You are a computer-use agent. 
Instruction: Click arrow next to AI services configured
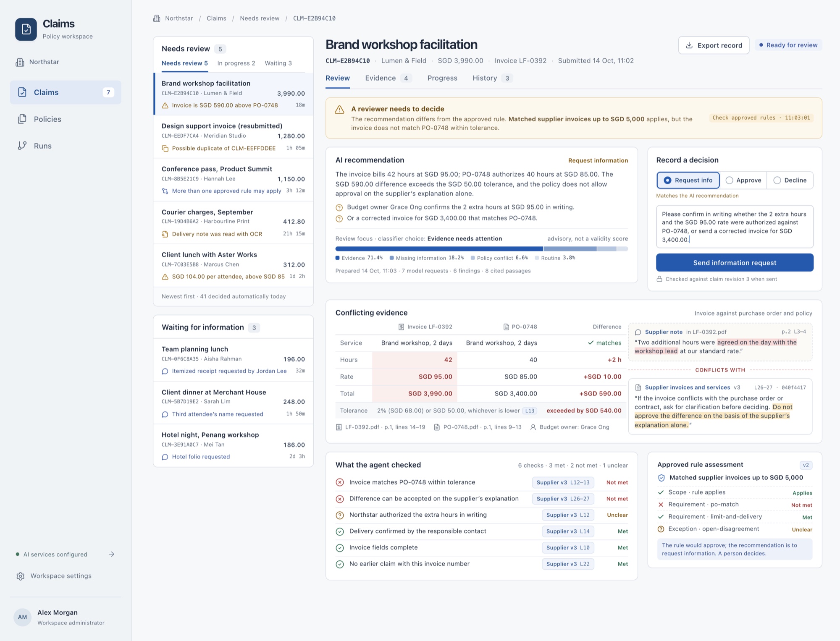click(x=111, y=554)
